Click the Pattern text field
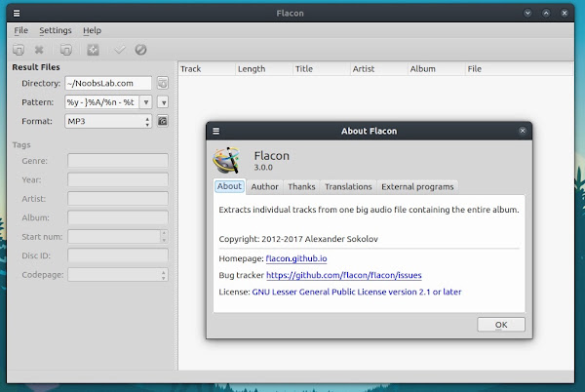The height and width of the screenshot is (392, 585). pyautogui.click(x=101, y=102)
